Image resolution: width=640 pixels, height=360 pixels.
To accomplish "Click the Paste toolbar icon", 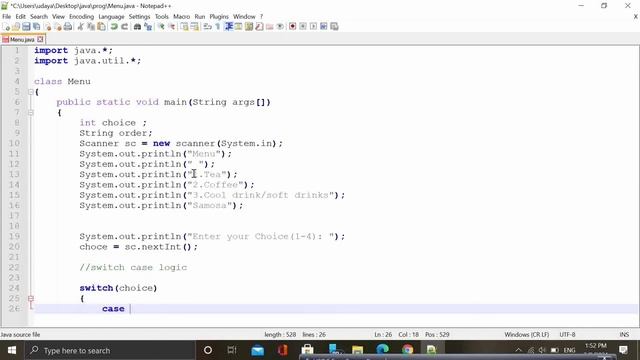I will click(101, 27).
